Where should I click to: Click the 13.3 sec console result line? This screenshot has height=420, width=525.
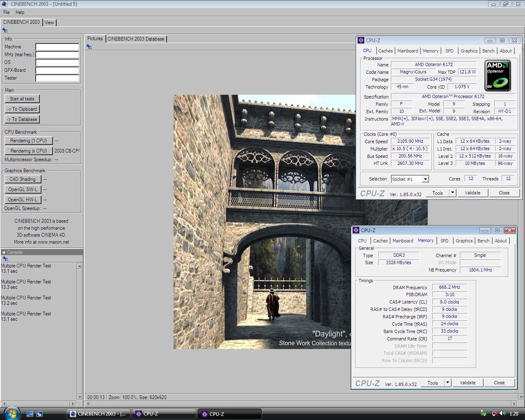click(9, 287)
